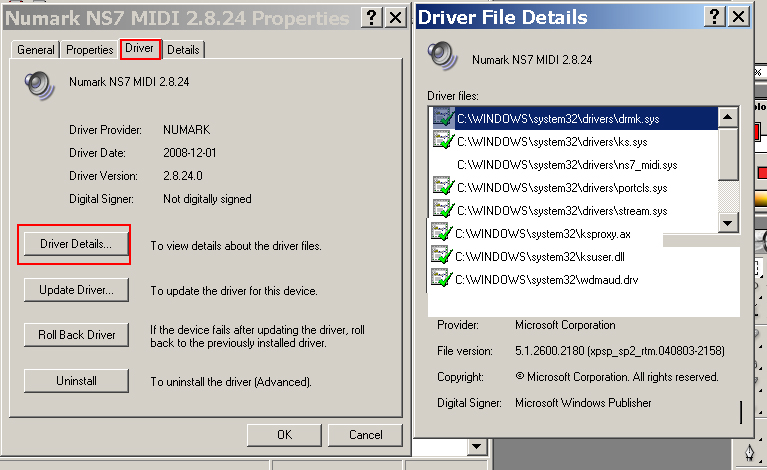Screen dimensions: 767x470
Task: Click the signed icon beside wdmaud.drv
Action: (441, 279)
